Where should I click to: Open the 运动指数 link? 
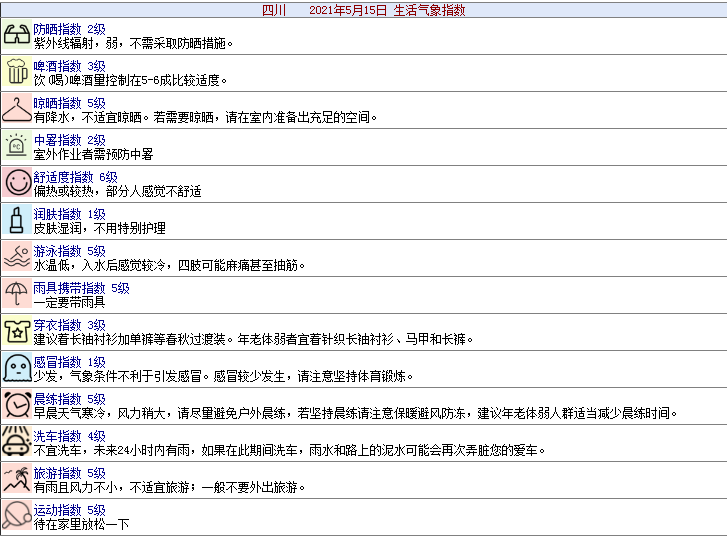[x=58, y=510]
